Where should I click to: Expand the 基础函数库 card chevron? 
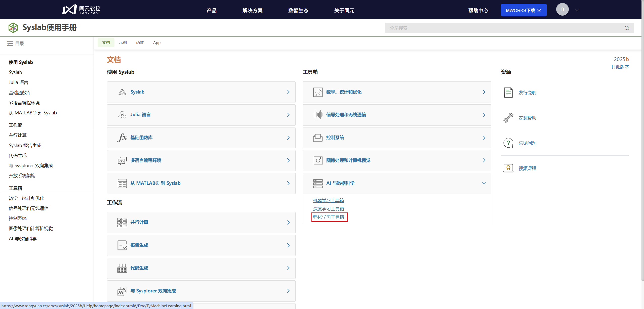(x=288, y=138)
